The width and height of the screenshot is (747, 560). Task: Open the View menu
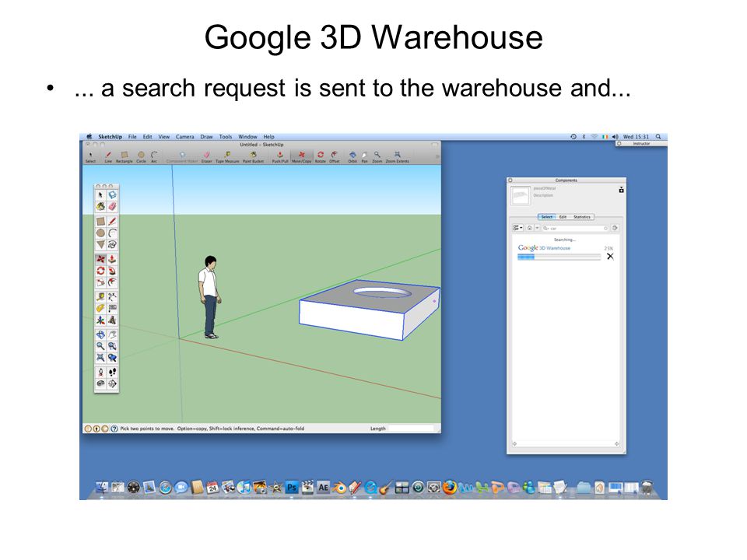pyautogui.click(x=164, y=137)
